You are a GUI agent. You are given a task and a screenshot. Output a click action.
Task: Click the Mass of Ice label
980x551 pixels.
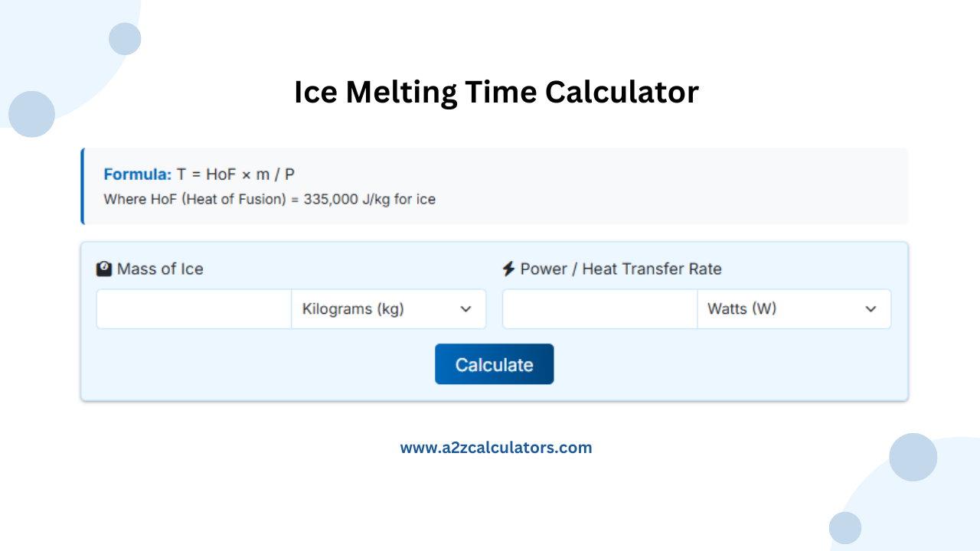coord(160,269)
